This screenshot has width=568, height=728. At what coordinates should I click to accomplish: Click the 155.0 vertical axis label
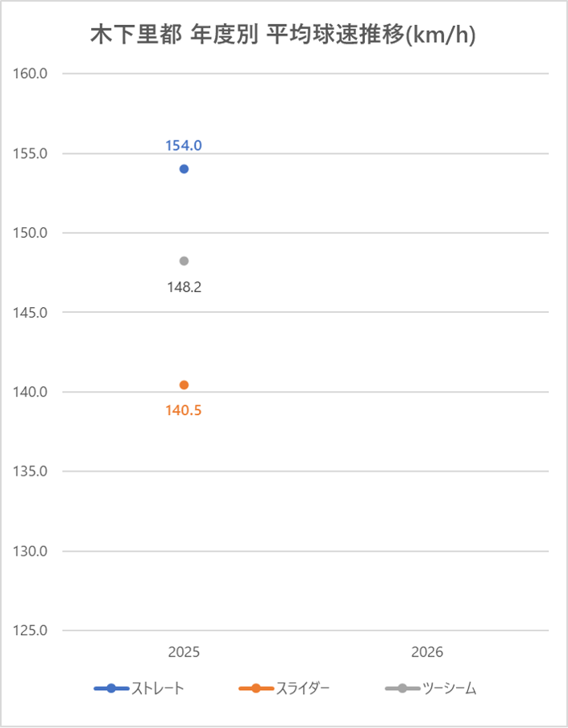tap(32, 153)
